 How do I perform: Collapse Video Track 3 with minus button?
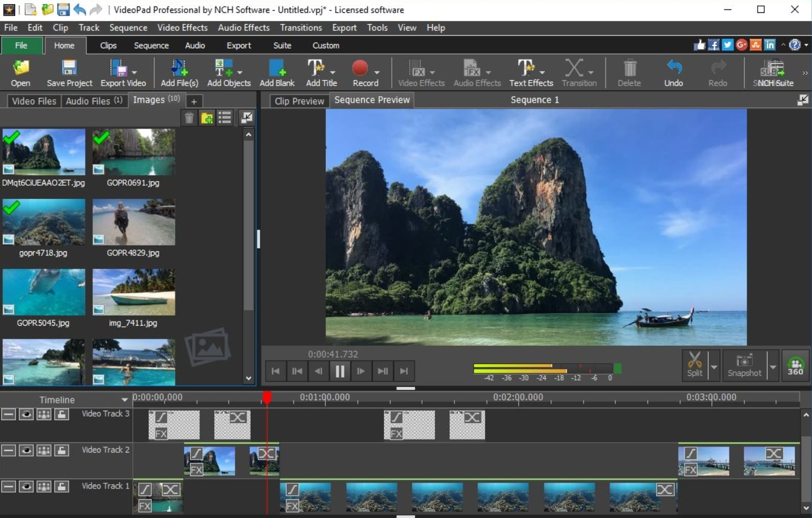coord(8,414)
